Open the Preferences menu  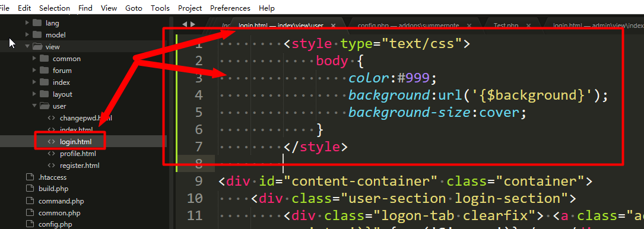pyautogui.click(x=230, y=8)
